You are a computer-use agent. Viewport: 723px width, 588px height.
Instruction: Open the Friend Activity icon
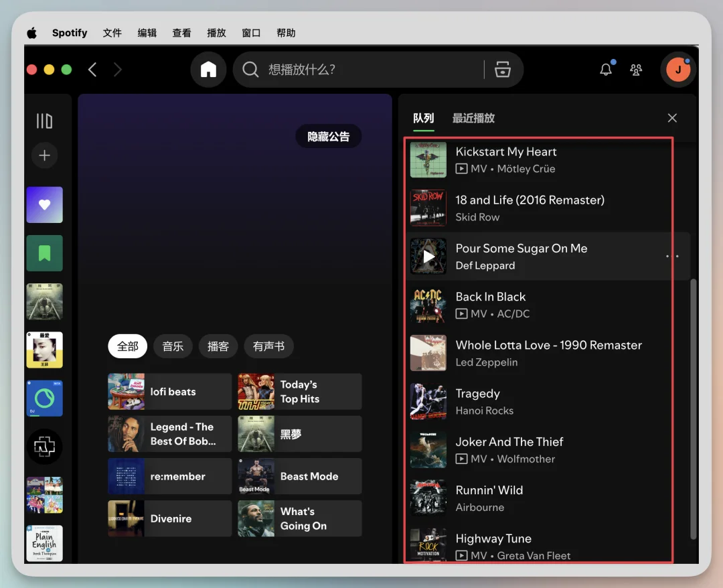(x=636, y=70)
